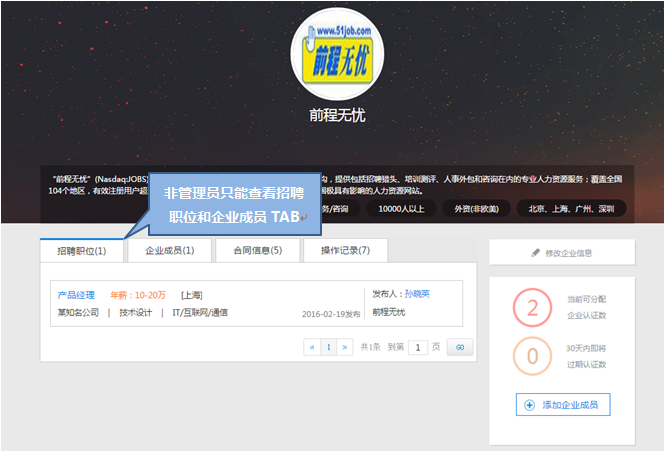Open the 产品经理 job posting link

(x=76, y=295)
